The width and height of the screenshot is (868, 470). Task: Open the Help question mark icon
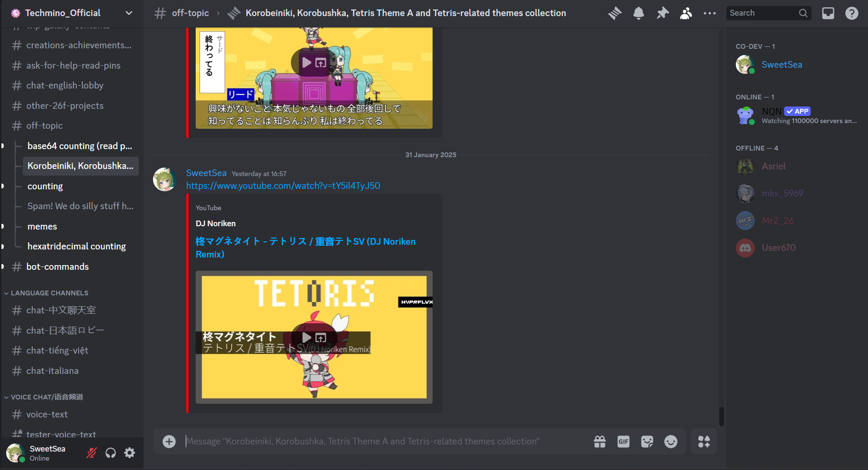point(852,13)
